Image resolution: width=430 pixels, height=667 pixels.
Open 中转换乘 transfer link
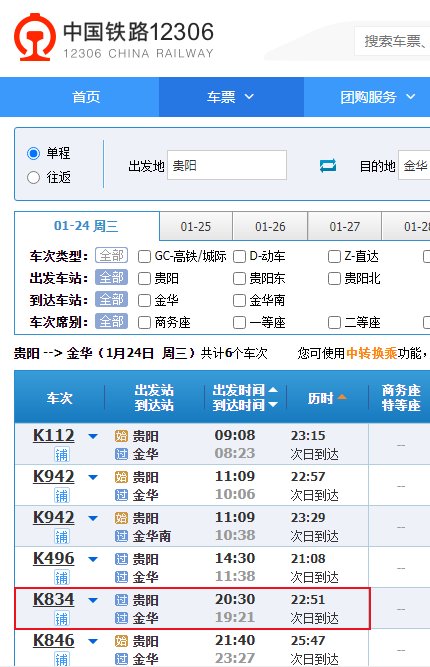[372, 353]
